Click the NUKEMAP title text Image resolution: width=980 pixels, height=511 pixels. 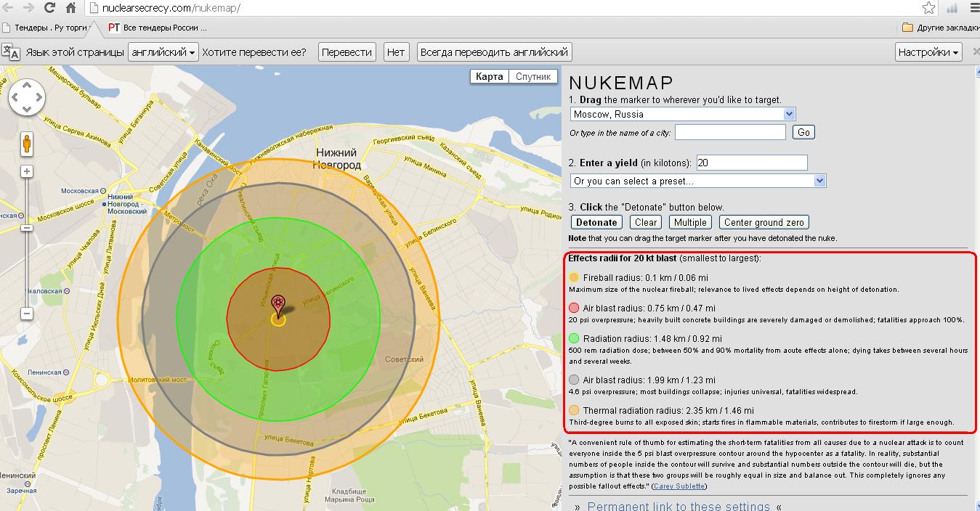(621, 83)
